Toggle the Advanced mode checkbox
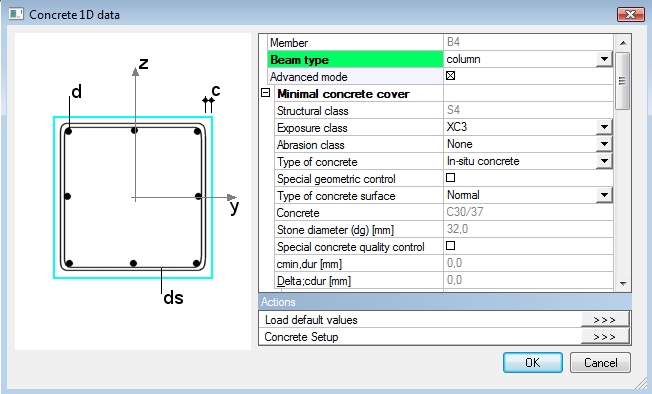Screen dimensions: 652x394 pyautogui.click(x=450, y=76)
